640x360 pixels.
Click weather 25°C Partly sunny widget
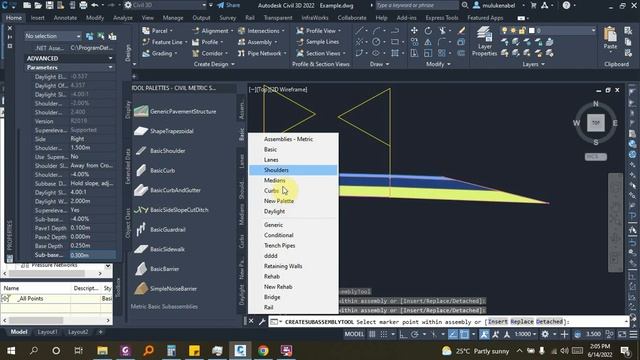click(x=475, y=351)
